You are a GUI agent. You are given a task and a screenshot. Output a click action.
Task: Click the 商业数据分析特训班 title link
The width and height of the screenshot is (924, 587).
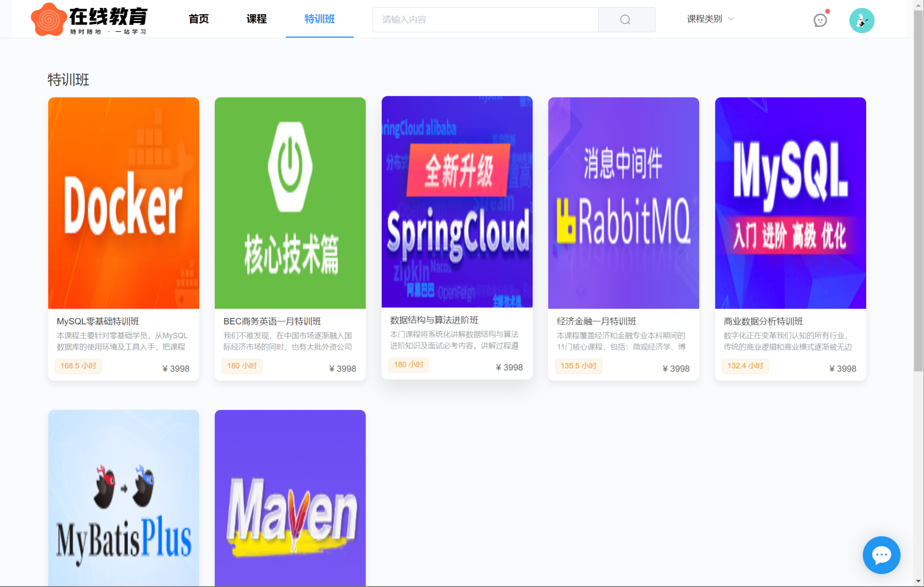(x=763, y=321)
